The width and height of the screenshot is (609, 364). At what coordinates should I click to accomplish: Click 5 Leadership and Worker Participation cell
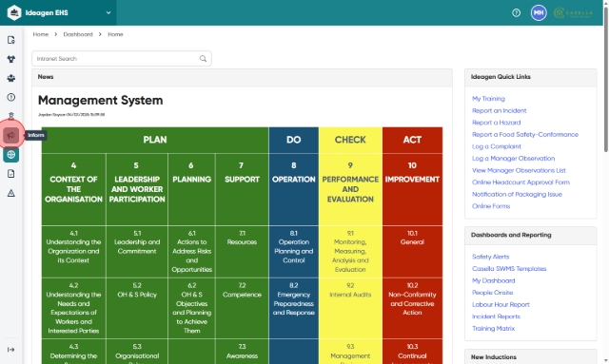(137, 189)
